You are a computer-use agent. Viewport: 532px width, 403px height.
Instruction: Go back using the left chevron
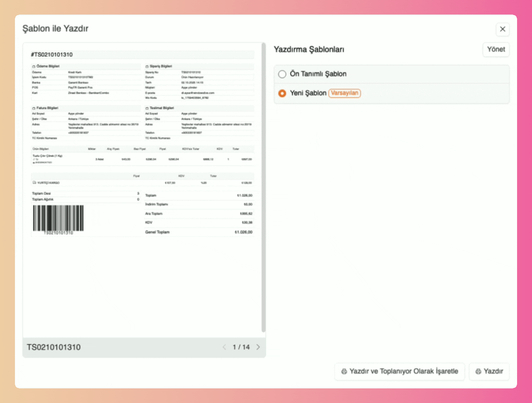coord(225,347)
